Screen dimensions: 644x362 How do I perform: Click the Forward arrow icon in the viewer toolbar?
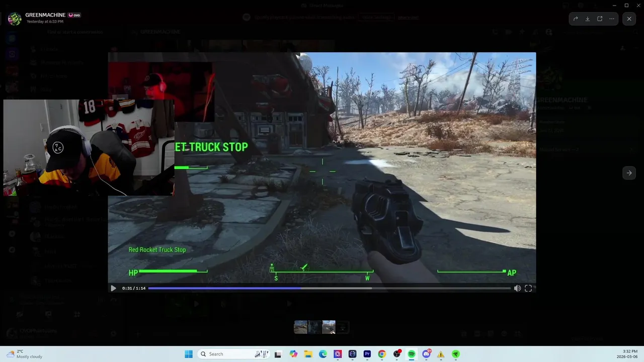576,19
